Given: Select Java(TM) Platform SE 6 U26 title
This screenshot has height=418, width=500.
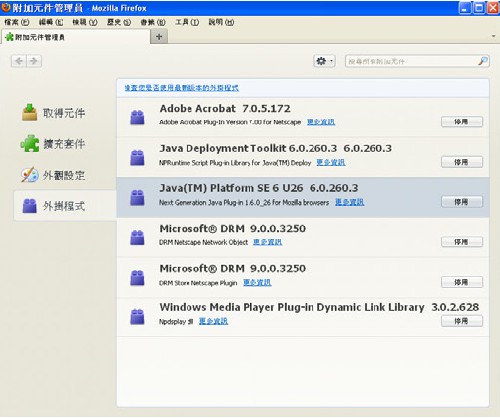Looking at the screenshot, I should click(259, 188).
